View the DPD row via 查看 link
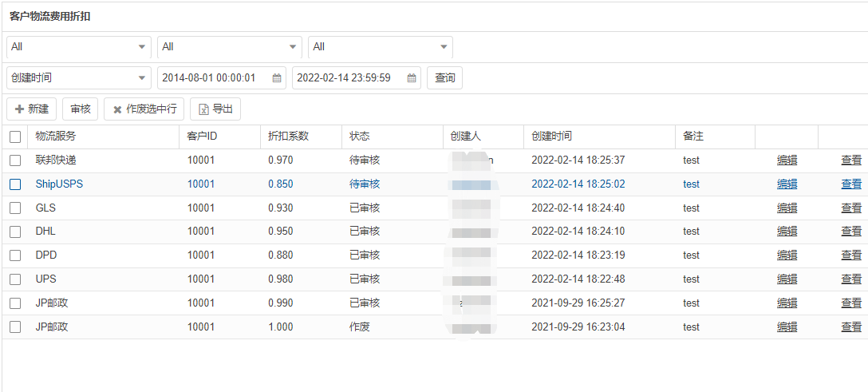Image resolution: width=868 pixels, height=392 pixels. (x=851, y=255)
